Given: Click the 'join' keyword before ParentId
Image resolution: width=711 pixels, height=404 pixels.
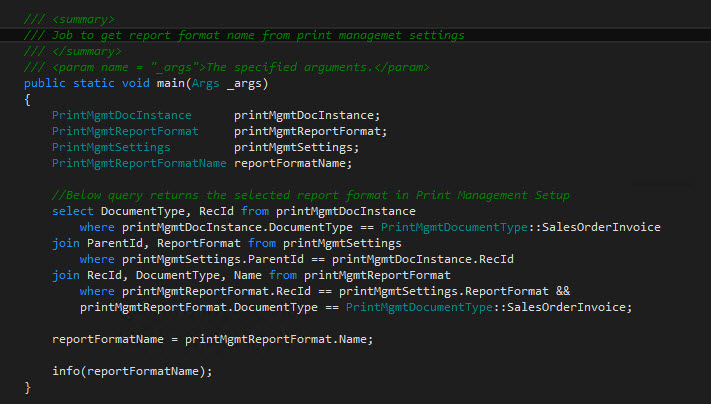Looking at the screenshot, I should click(x=65, y=243).
